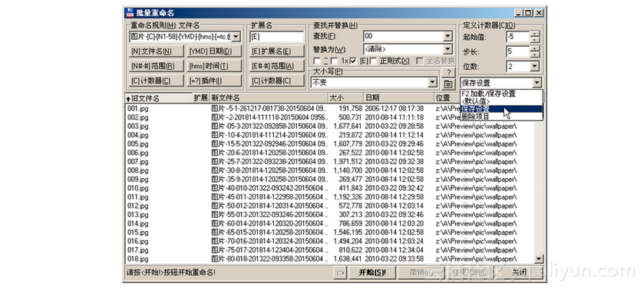Select file 016.jpg in the list
This screenshot has width=644, height=290.
(x=138, y=241)
